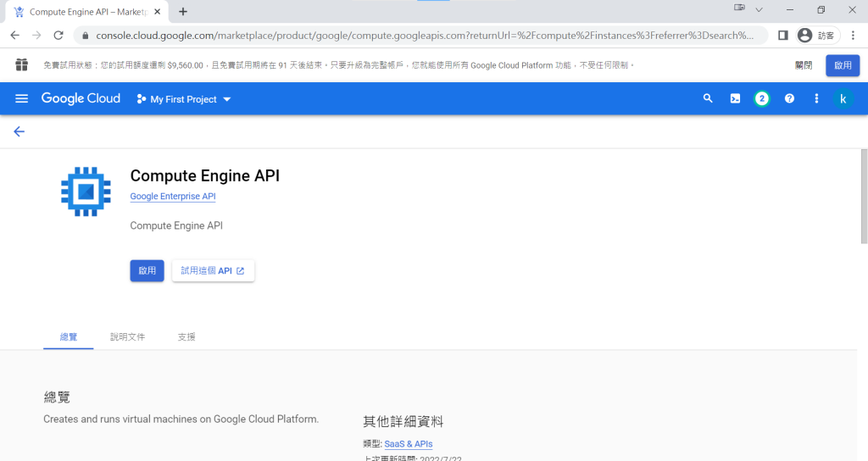Open the My First Project selector dropdown
The image size is (868, 461).
pyautogui.click(x=184, y=99)
